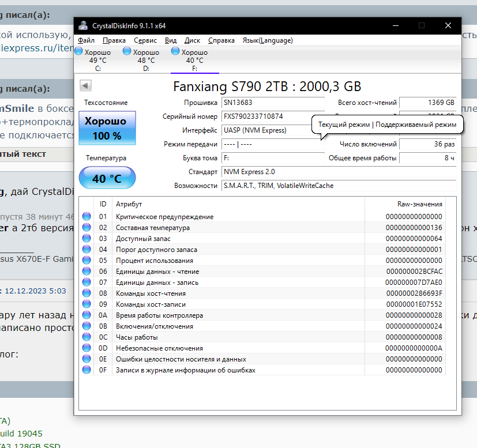
Task: Click status icon for attribute 06
Action: pyautogui.click(x=87, y=271)
